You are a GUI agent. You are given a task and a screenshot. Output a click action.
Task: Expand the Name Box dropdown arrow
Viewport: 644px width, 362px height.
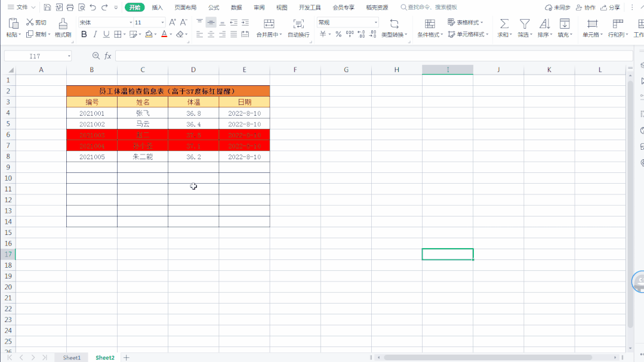69,56
